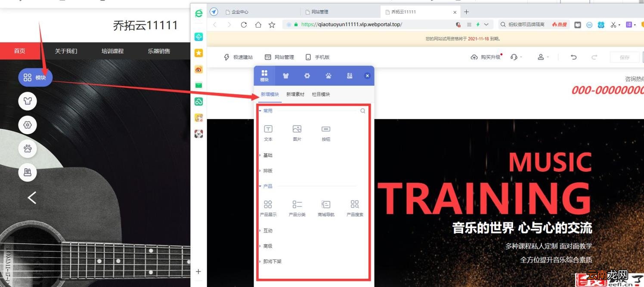Expand the 高级 module group
The width and height of the screenshot is (644, 287).
pyautogui.click(x=266, y=246)
